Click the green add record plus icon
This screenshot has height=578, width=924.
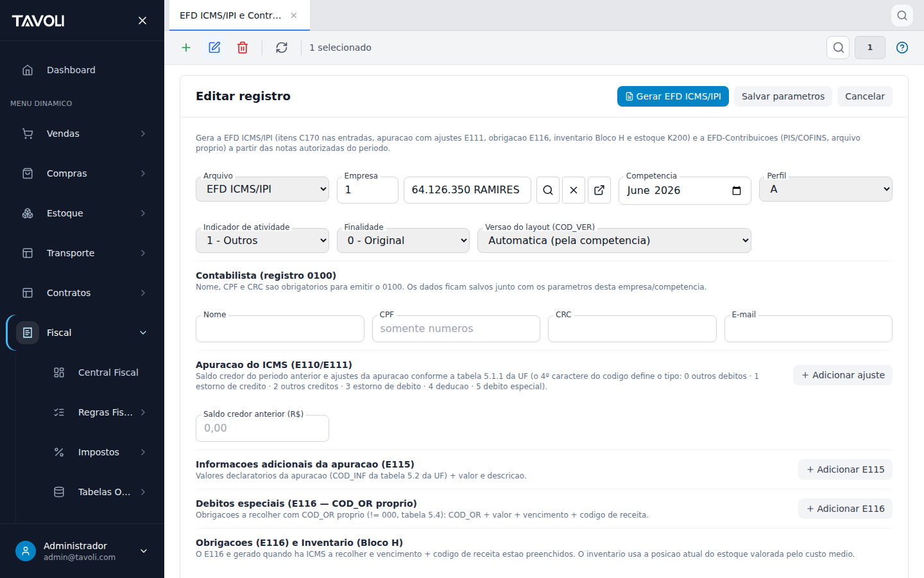pos(186,48)
